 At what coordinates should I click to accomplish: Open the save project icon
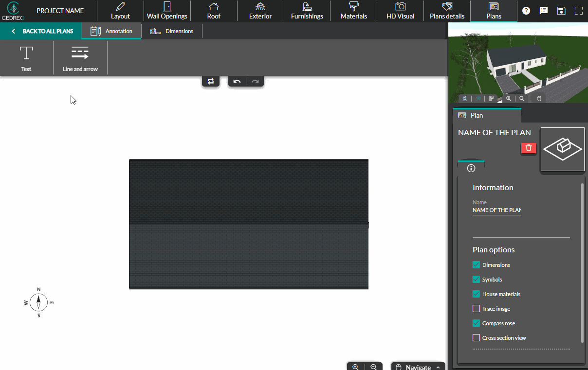pyautogui.click(x=561, y=10)
